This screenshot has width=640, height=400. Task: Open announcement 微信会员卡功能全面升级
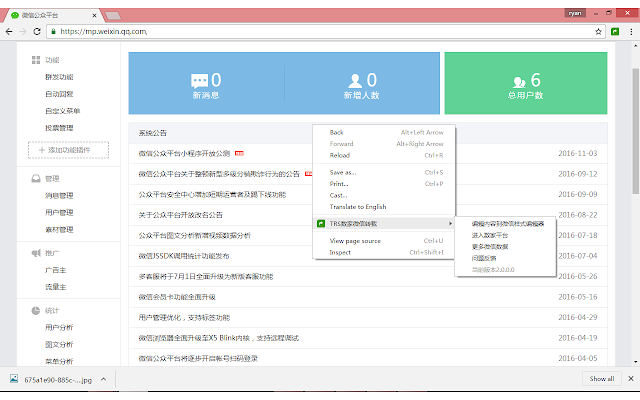(x=177, y=297)
